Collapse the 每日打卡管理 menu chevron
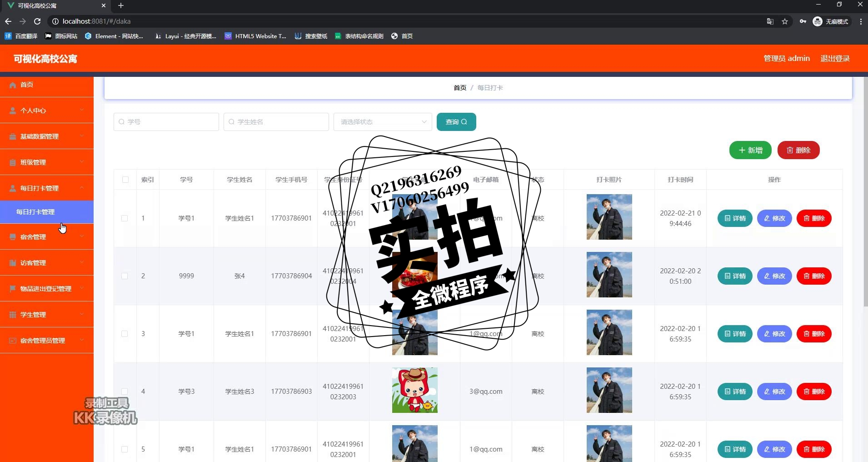Screen dimensions: 868x462 82,188
